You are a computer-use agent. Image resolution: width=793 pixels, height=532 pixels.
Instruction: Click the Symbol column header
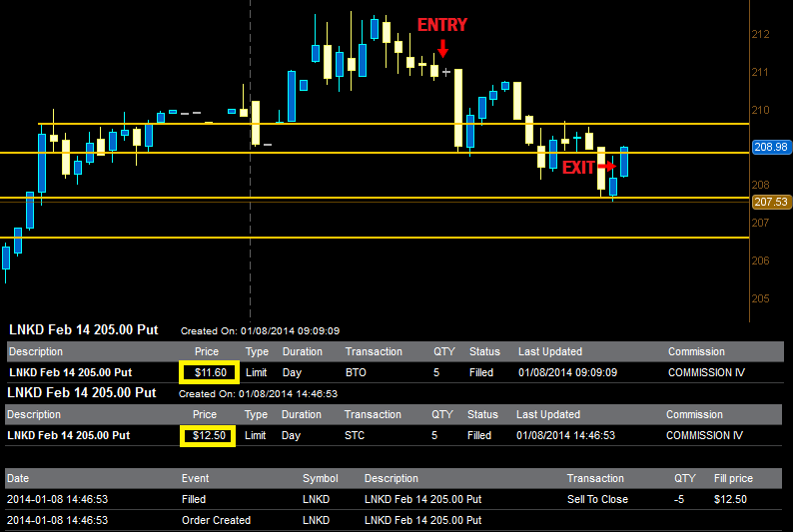click(x=321, y=478)
